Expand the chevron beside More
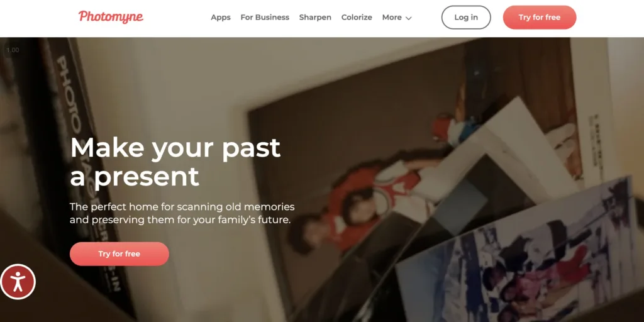Image resolution: width=644 pixels, height=322 pixels. click(x=408, y=18)
